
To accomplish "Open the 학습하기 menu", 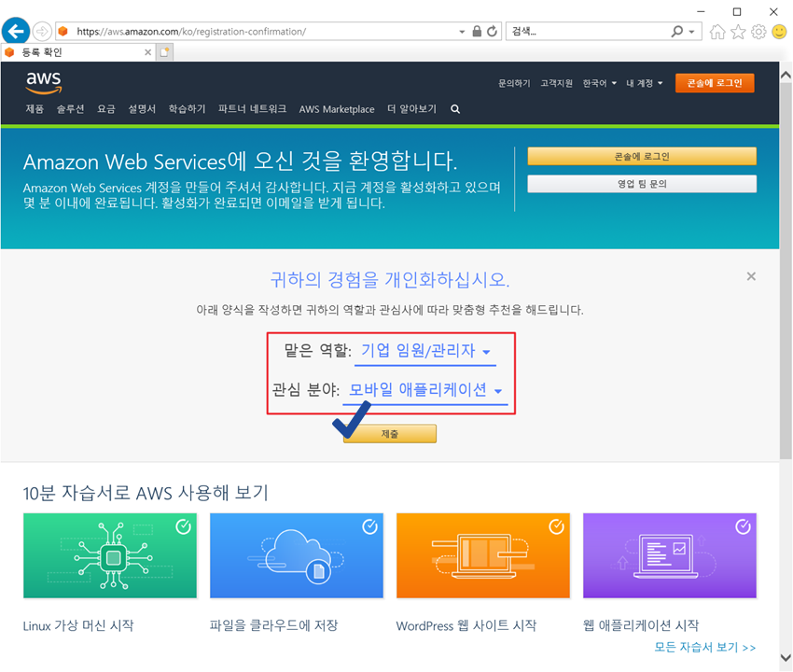I will [188, 109].
